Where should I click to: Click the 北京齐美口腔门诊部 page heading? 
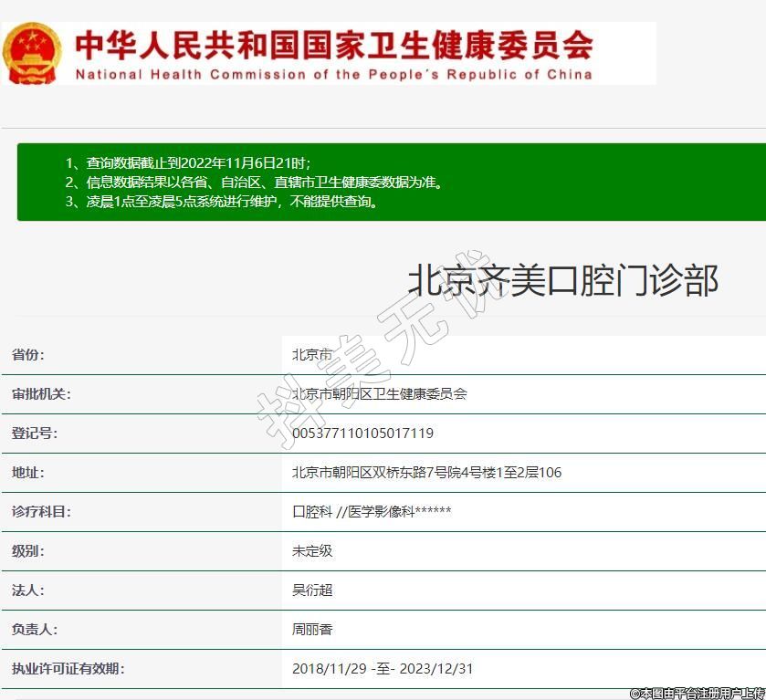click(562, 281)
